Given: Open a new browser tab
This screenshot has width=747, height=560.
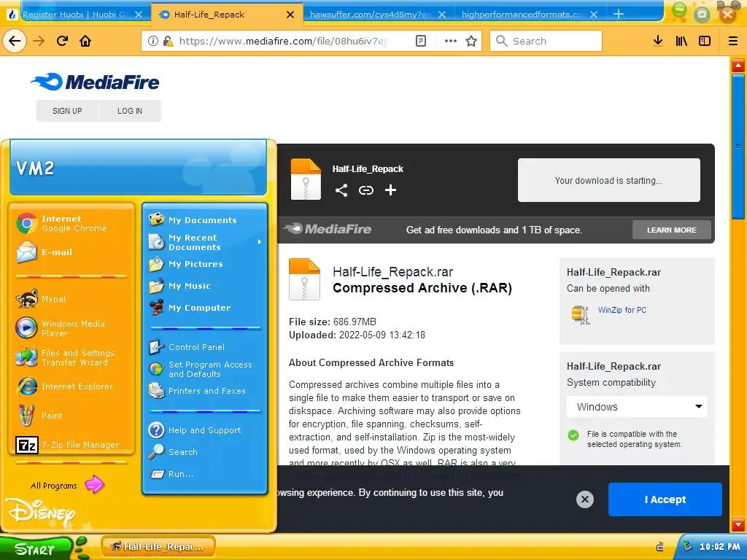Looking at the screenshot, I should click(x=619, y=15).
